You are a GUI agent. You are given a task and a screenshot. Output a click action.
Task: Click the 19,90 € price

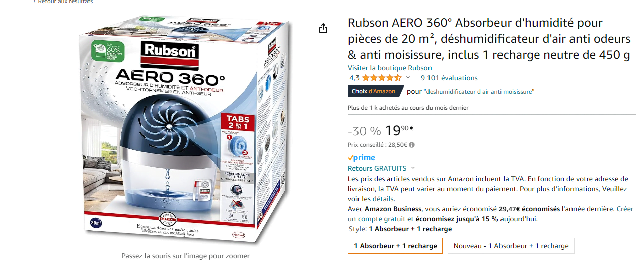[x=399, y=130]
